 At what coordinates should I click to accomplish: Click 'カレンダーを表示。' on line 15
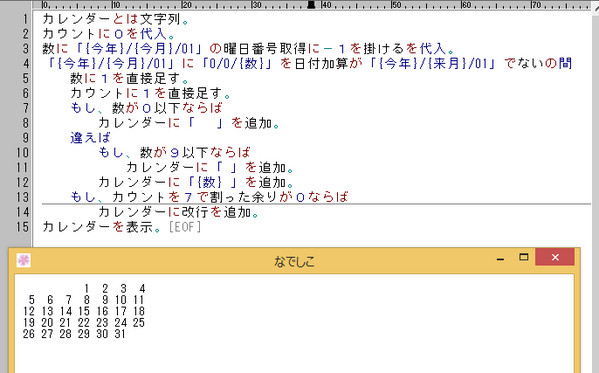pyautogui.click(x=102, y=227)
